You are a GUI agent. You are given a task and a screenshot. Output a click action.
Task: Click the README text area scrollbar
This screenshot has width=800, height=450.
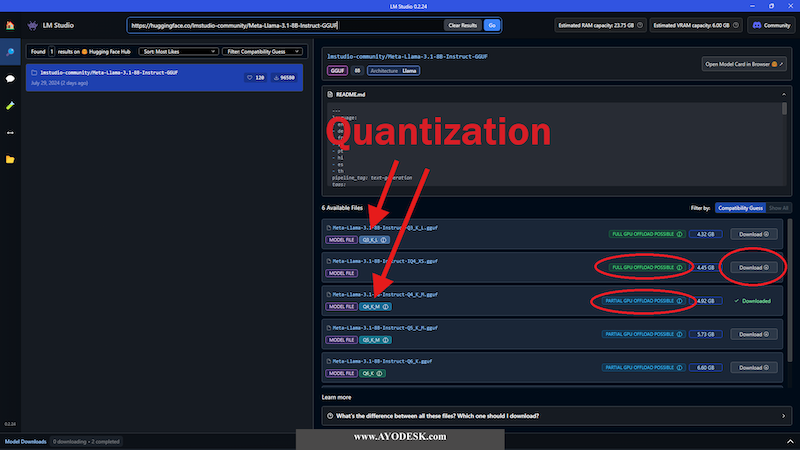784,109
